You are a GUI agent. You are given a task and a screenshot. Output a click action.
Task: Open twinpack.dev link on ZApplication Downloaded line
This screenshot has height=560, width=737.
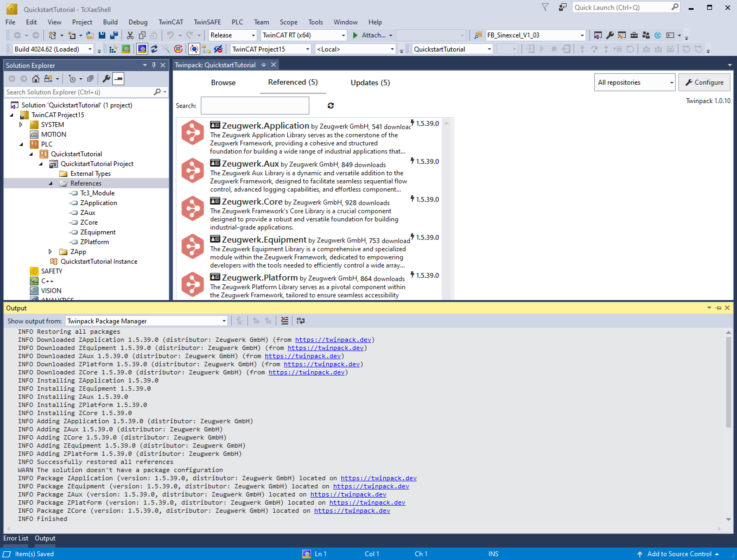[333, 340]
